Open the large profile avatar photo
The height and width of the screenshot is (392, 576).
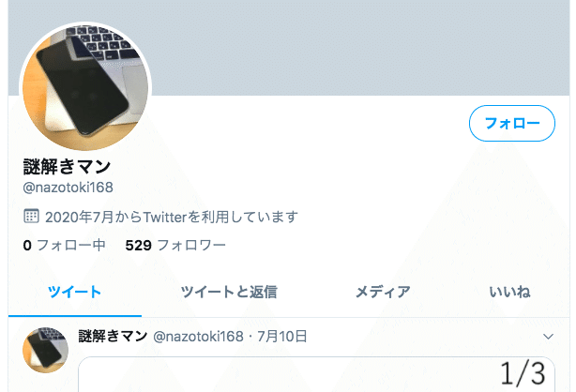coord(85,87)
